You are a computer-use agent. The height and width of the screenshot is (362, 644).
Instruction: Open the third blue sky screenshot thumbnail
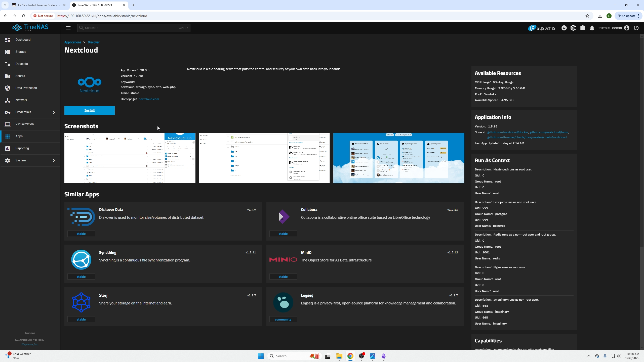pos(398,158)
